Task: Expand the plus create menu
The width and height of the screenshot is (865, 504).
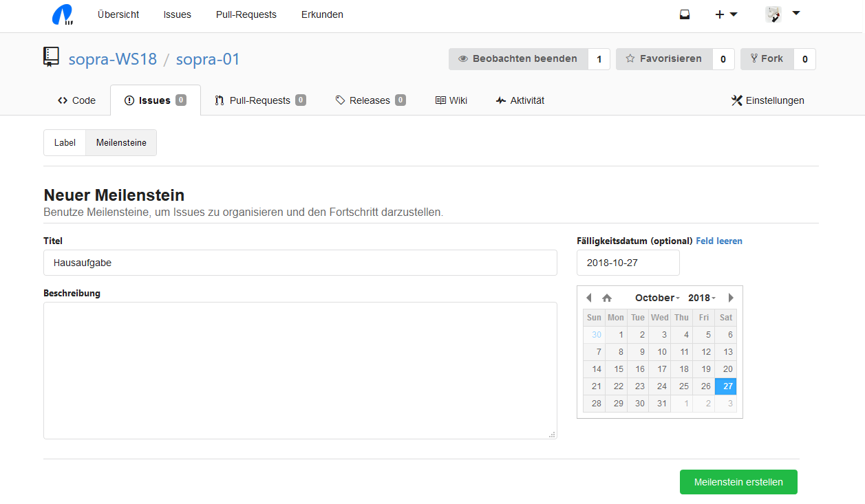Action: click(726, 14)
